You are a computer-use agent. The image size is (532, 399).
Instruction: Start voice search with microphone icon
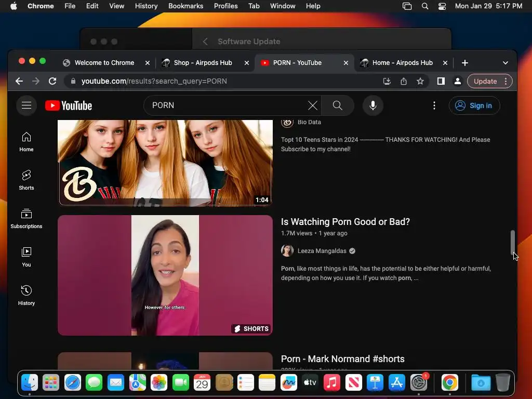tap(373, 105)
